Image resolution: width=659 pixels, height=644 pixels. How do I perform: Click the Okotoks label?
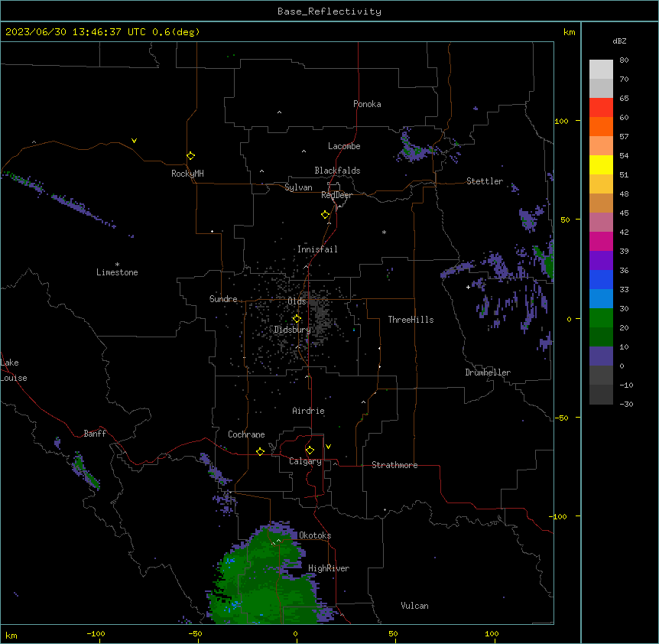(x=315, y=535)
